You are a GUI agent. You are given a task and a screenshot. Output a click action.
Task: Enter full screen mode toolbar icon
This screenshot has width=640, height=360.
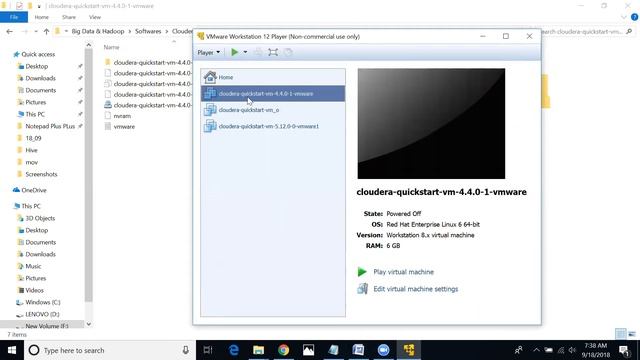[273, 52]
